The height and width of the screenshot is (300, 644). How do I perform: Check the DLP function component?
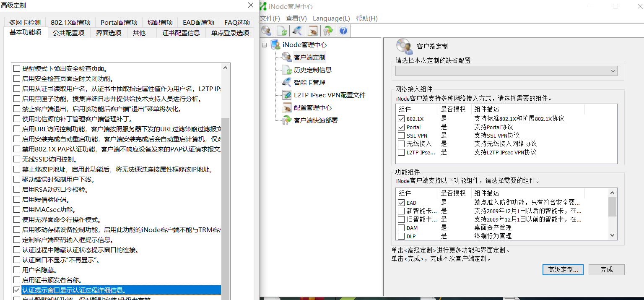(401, 236)
